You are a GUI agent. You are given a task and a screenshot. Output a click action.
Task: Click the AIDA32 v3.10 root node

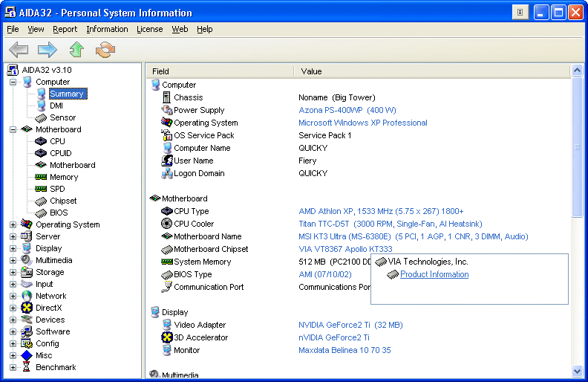(47, 70)
